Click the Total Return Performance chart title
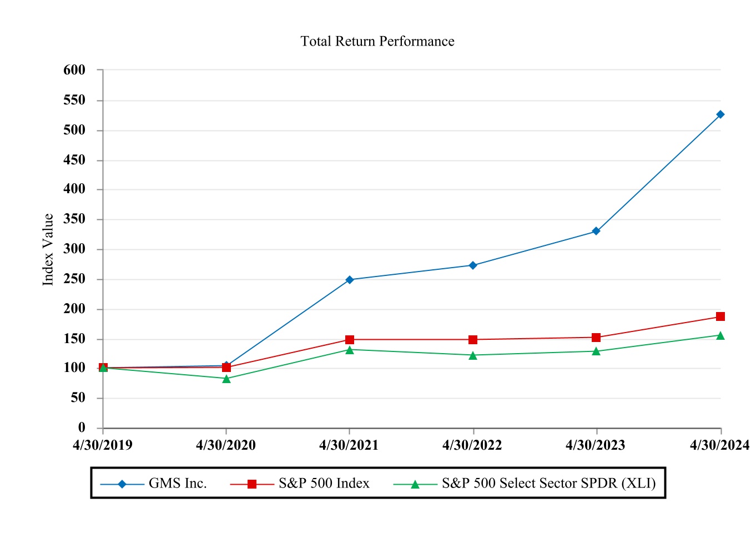The width and height of the screenshot is (756, 533). tap(377, 42)
